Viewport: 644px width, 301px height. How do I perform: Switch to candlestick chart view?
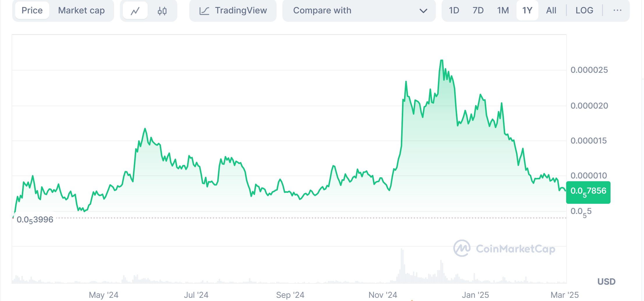[x=162, y=10]
